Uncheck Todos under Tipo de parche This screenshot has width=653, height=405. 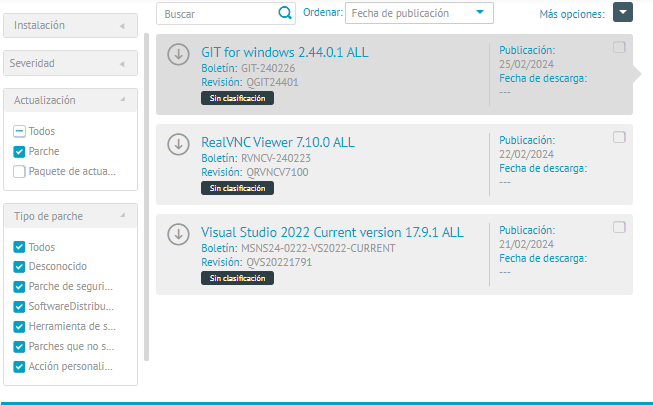click(x=19, y=247)
